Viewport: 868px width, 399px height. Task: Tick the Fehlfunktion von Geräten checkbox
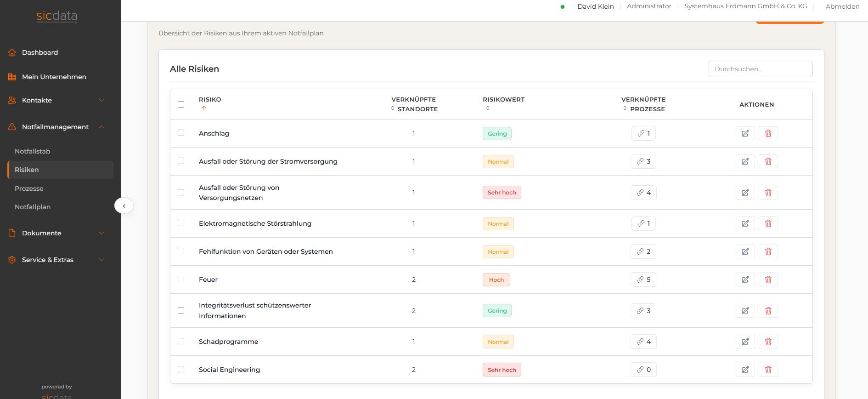(181, 251)
